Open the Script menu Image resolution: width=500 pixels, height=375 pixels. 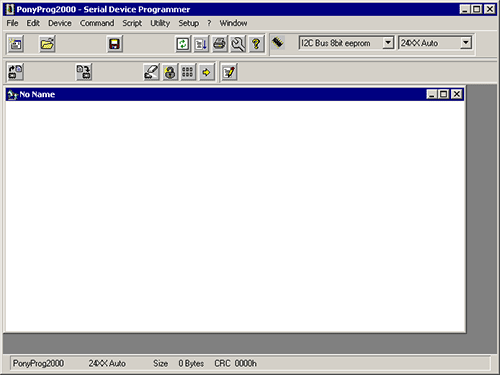pyautogui.click(x=132, y=23)
